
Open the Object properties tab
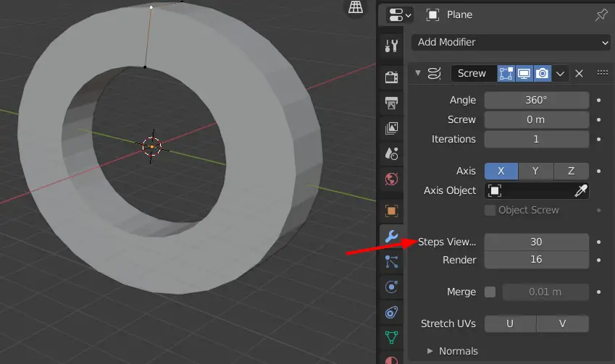[x=391, y=211]
